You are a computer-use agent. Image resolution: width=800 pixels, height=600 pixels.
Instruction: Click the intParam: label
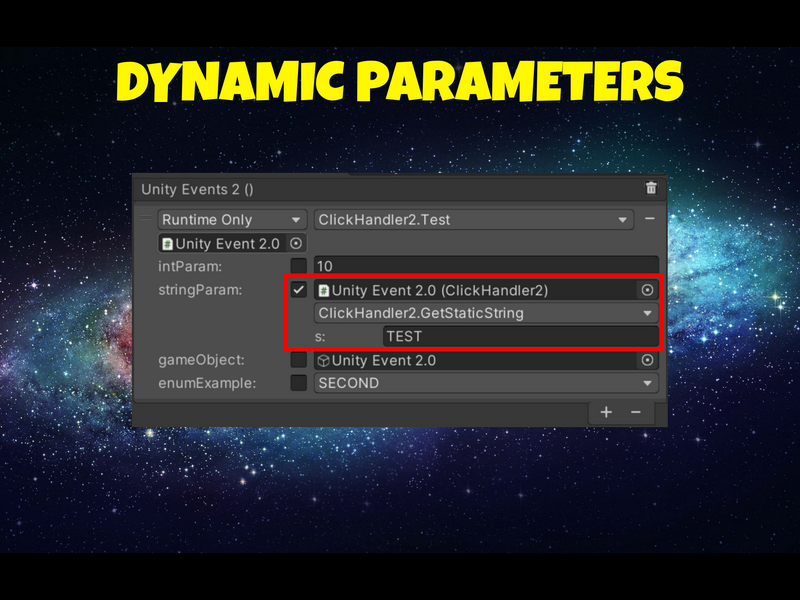coord(190,266)
